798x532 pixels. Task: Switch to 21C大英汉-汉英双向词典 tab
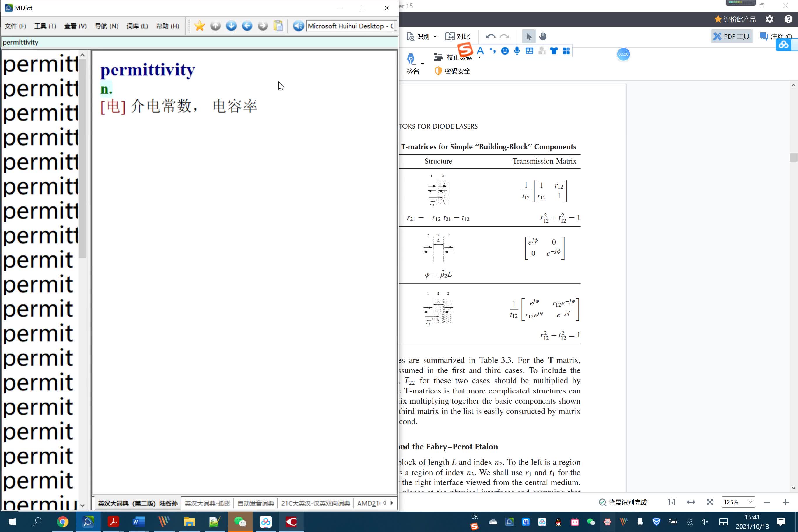tap(315, 503)
